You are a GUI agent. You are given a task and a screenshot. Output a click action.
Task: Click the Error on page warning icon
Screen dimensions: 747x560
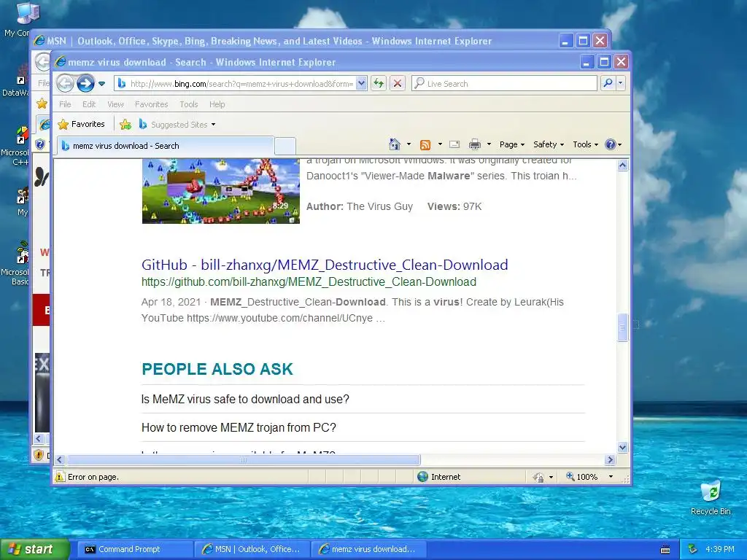point(60,477)
